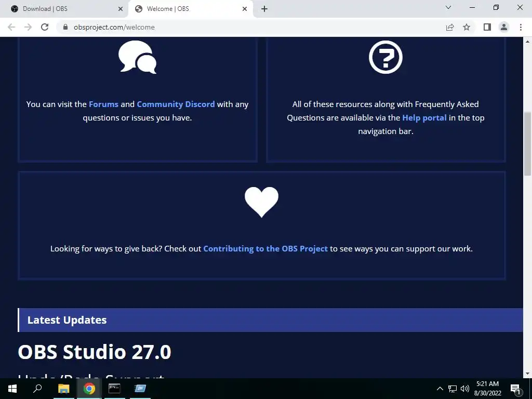Select the Welcome | OBS tab
The height and width of the screenshot is (399, 532).
pyautogui.click(x=191, y=9)
